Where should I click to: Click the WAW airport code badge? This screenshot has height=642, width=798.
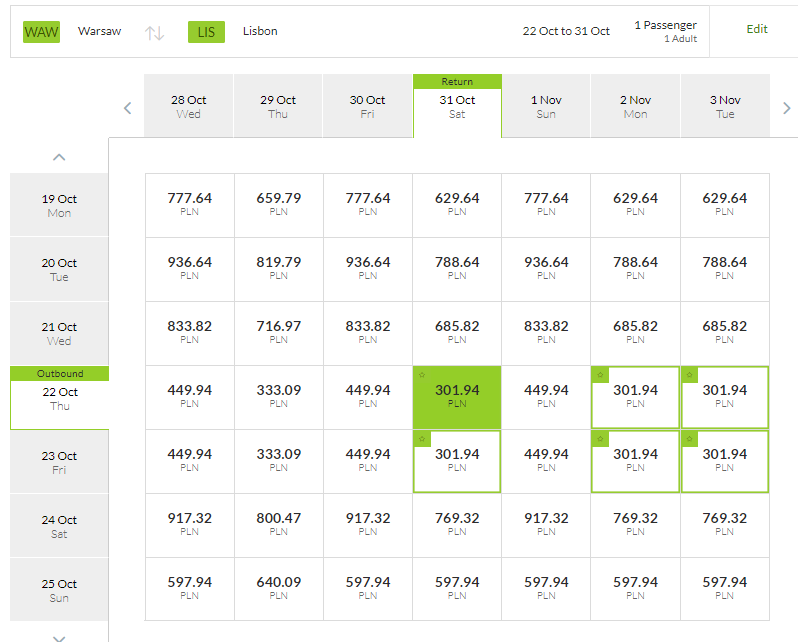[41, 32]
